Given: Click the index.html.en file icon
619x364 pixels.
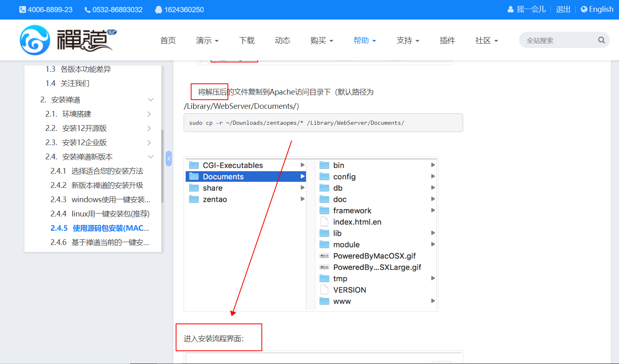Looking at the screenshot, I should (324, 222).
